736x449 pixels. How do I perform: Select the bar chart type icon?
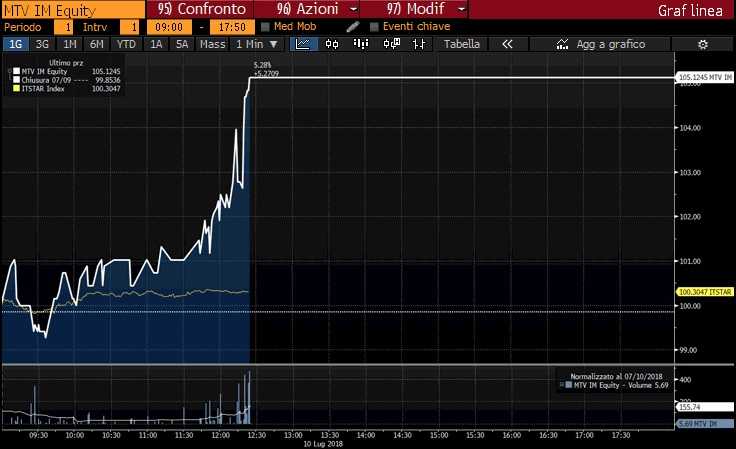pos(360,44)
